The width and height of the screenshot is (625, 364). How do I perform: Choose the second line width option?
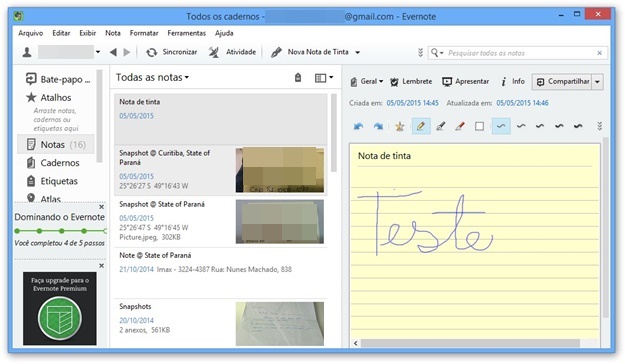[521, 126]
